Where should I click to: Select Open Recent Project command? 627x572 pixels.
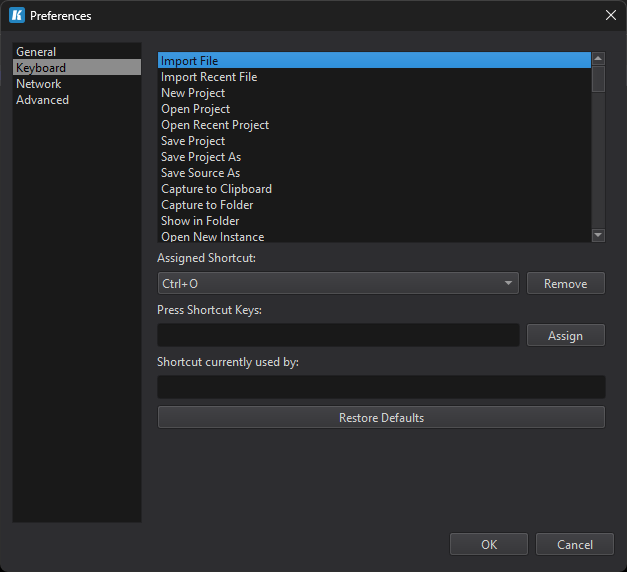pos(215,125)
